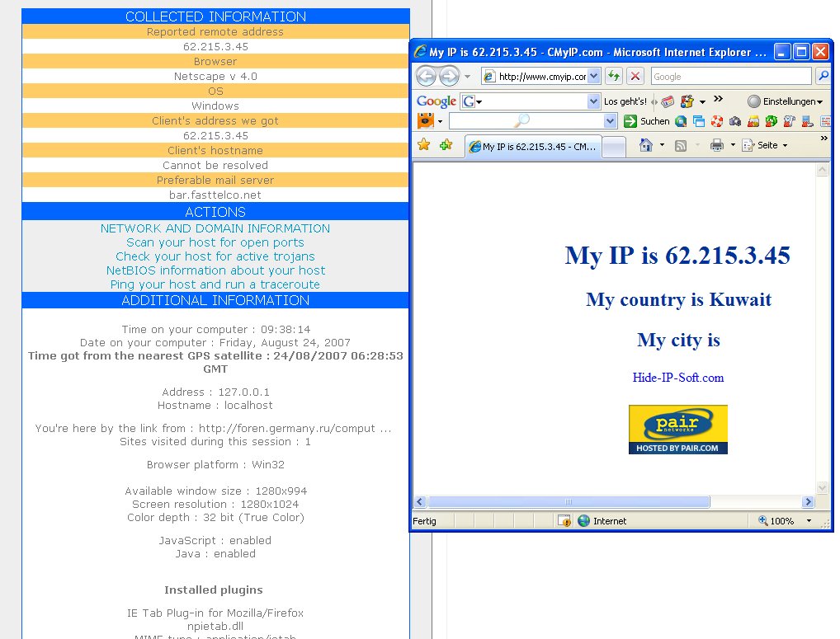Go back with the Internet Explorer Back arrow
Screen dimensions: 840x639
[427, 77]
